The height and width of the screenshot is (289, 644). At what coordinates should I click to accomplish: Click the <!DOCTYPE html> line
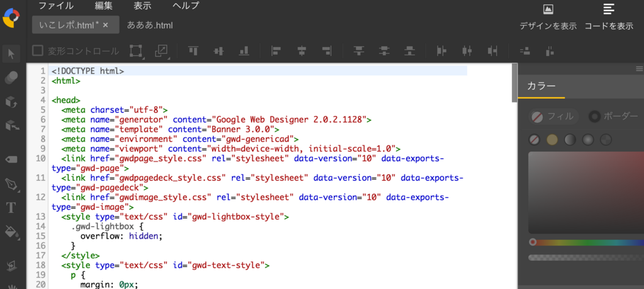[259, 71]
